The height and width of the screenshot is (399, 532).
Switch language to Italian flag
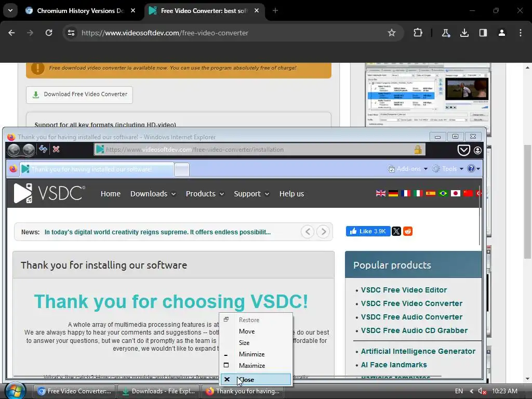[418, 193]
